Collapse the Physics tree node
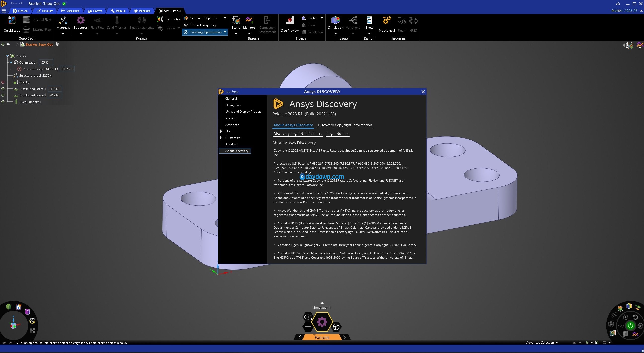 [7, 56]
